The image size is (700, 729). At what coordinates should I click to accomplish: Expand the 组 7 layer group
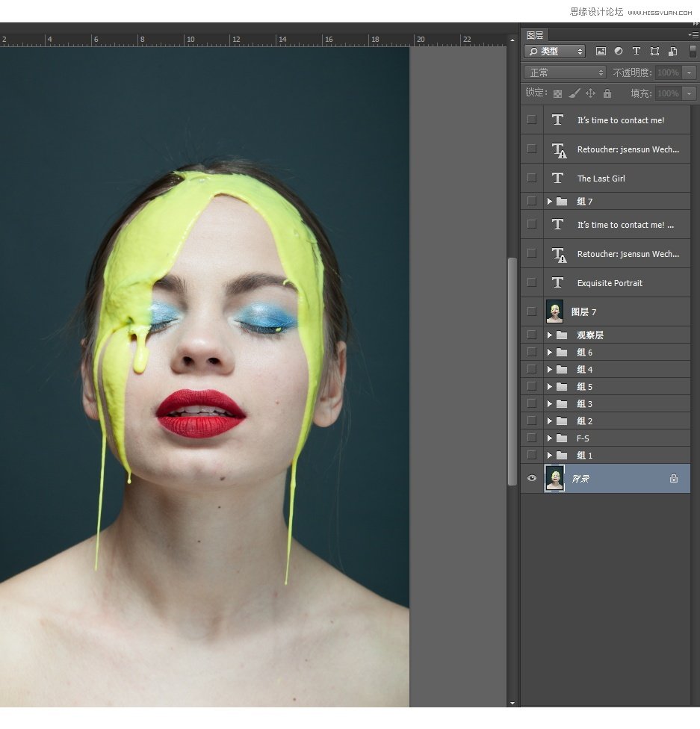point(549,202)
